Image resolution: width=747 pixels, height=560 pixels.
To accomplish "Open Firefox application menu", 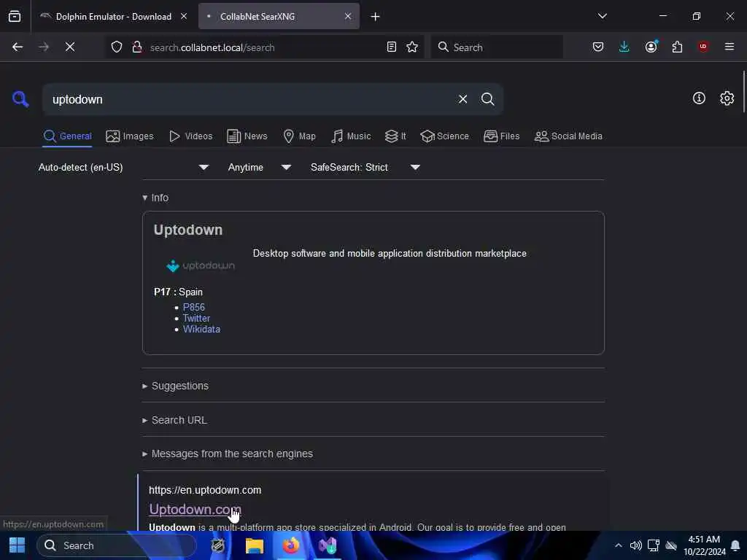I will (x=729, y=47).
